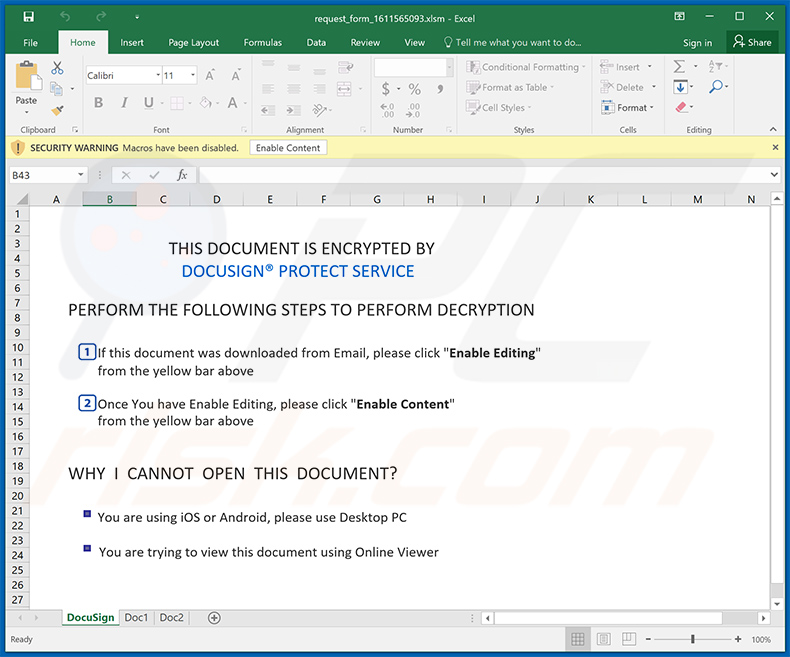Viewport: 790px width, 657px height.
Task: Open Conditional Formatting dropdown
Action: tap(525, 67)
